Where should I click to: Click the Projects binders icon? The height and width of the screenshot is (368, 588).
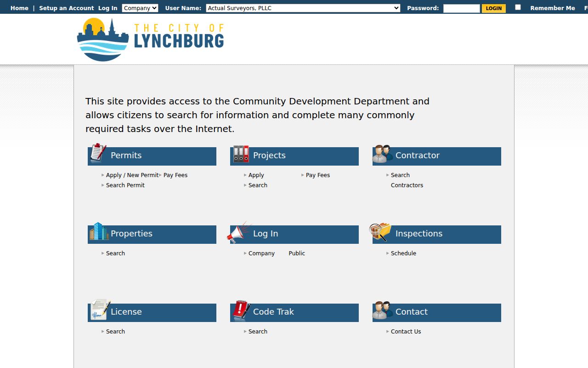pos(241,154)
